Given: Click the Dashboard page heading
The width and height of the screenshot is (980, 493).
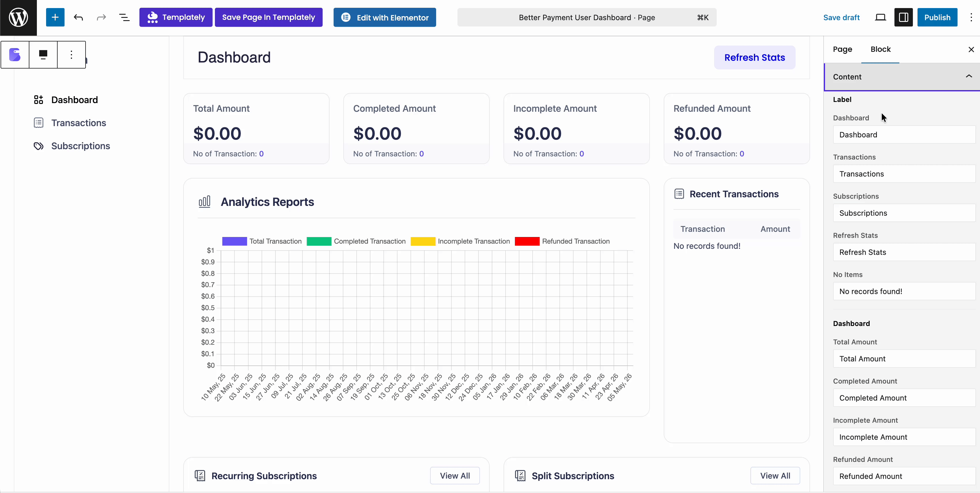Looking at the screenshot, I should point(234,57).
